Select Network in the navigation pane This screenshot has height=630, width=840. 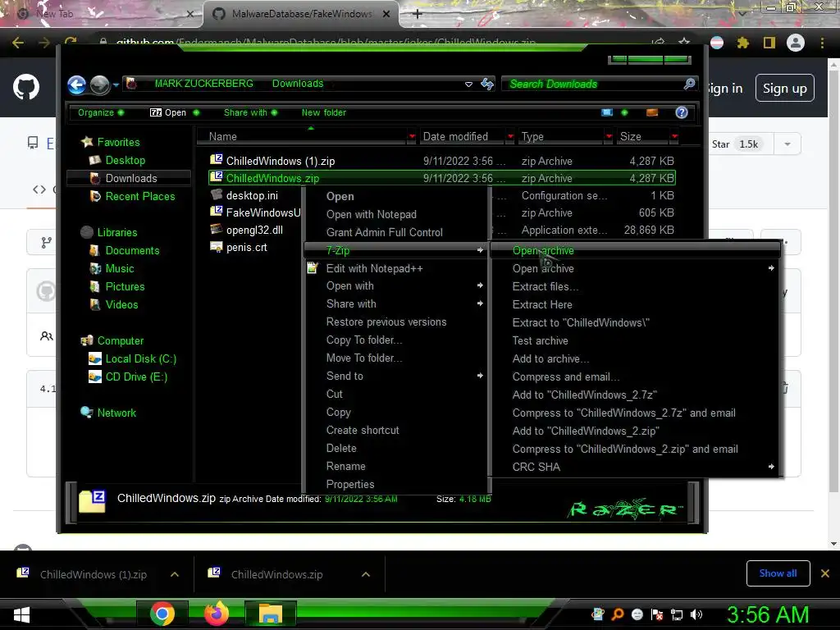pyautogui.click(x=116, y=413)
